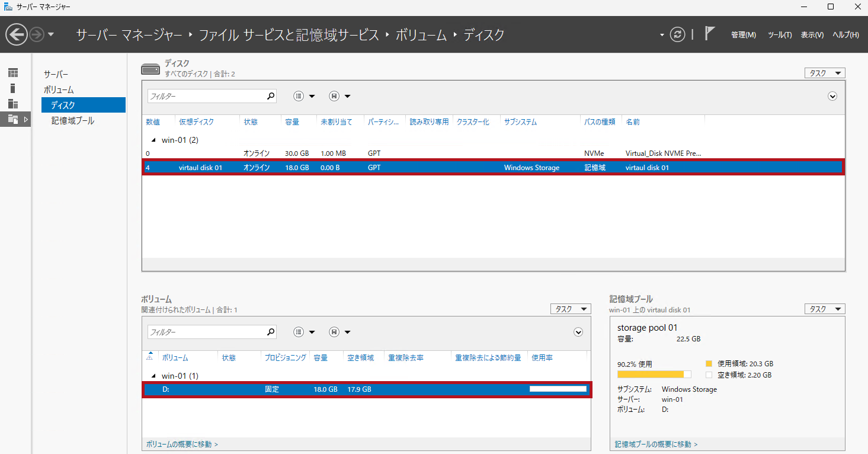Click storage pool usage bar
868x454 pixels.
pyautogui.click(x=654, y=374)
